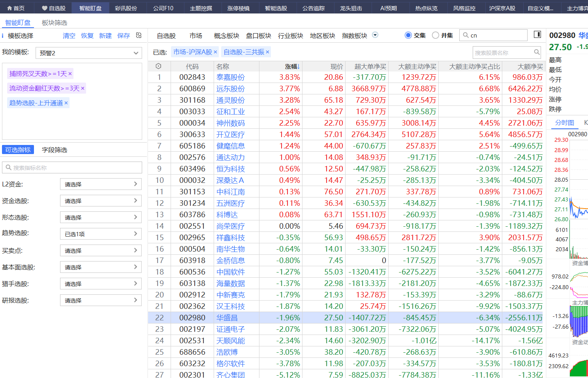Expand the 资金选股 selector
The width and height of the screenshot is (588, 378).
point(101,201)
